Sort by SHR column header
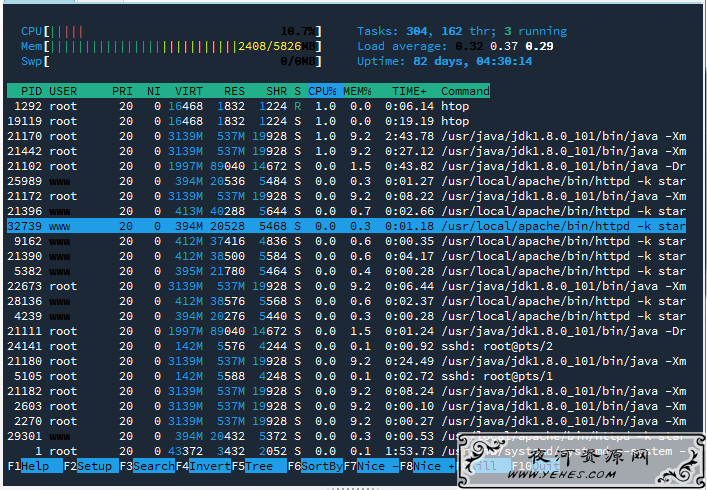This screenshot has width=707, height=490. pos(276,91)
